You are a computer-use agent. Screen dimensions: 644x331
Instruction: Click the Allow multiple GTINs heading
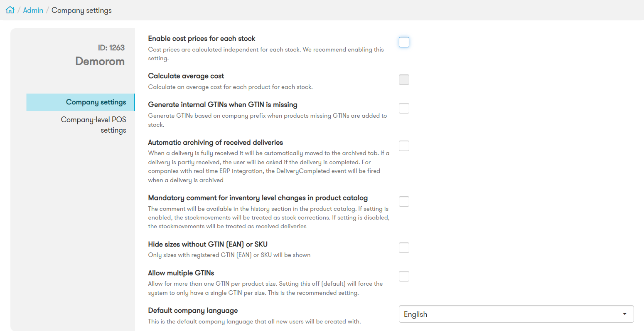(x=181, y=273)
